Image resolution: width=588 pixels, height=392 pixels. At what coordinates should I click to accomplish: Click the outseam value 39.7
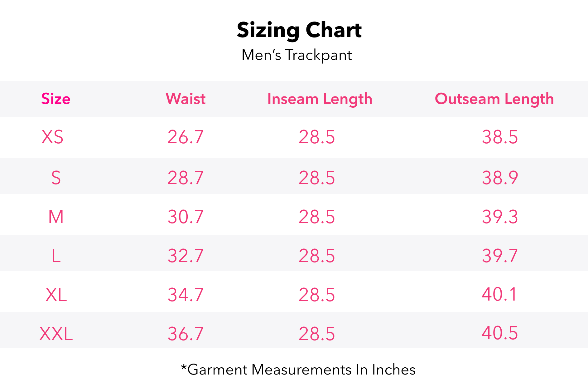pos(500,256)
